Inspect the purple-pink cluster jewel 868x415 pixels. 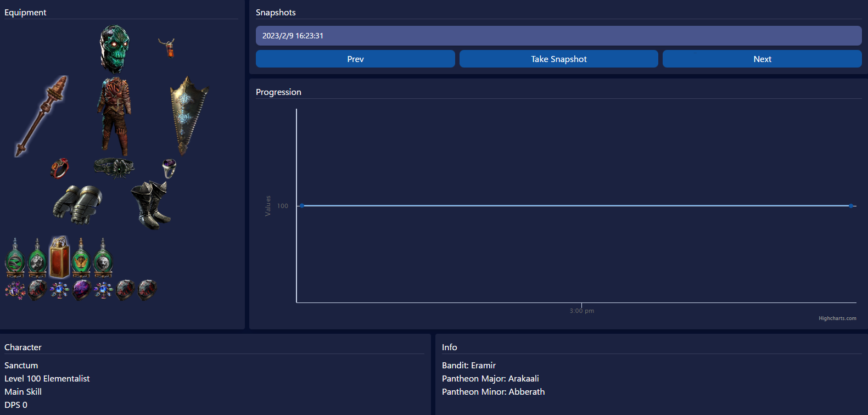15,290
